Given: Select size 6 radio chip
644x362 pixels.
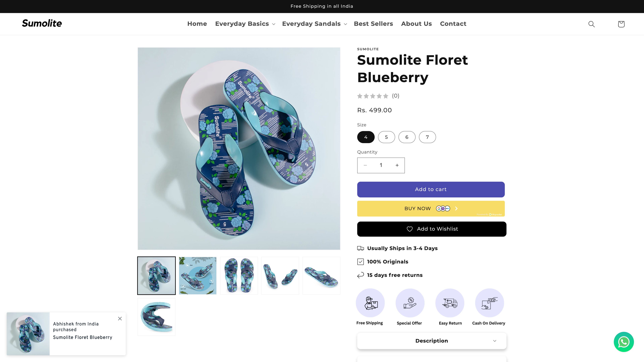Looking at the screenshot, I should pyautogui.click(x=407, y=137).
